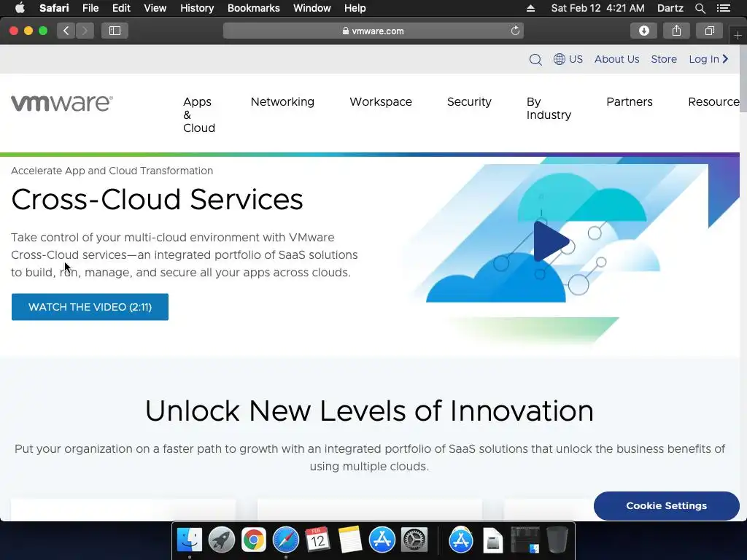The image size is (747, 560).
Task: Open Notes from the Dock
Action: point(350,540)
